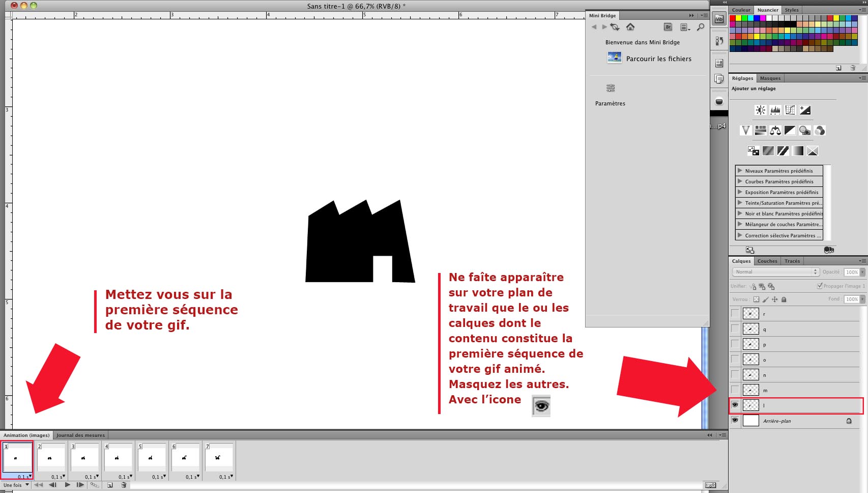This screenshot has width=868, height=493.
Task: Go to Mini Bridge home
Action: point(630,27)
